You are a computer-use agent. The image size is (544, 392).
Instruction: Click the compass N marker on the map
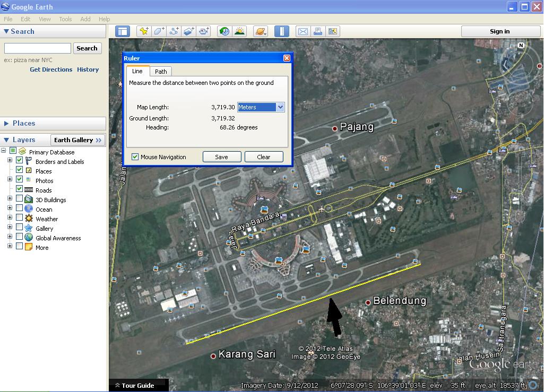click(x=521, y=45)
